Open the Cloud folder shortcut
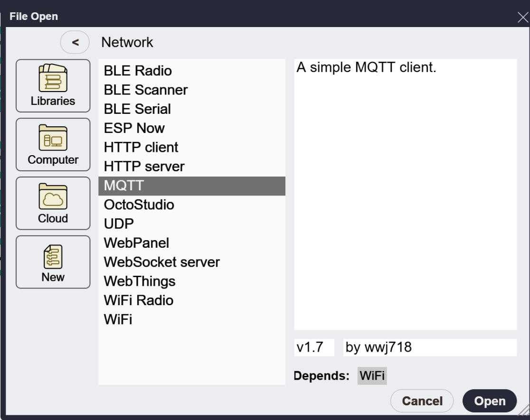530x420 pixels. [53, 203]
